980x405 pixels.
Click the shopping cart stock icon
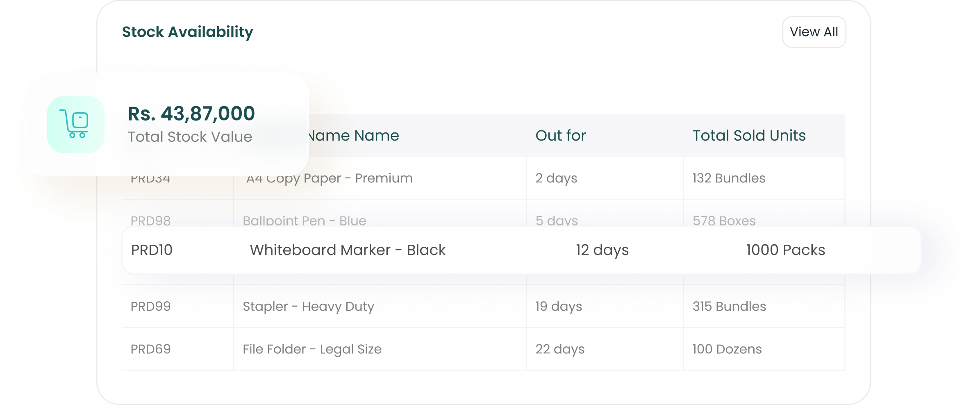click(x=76, y=124)
